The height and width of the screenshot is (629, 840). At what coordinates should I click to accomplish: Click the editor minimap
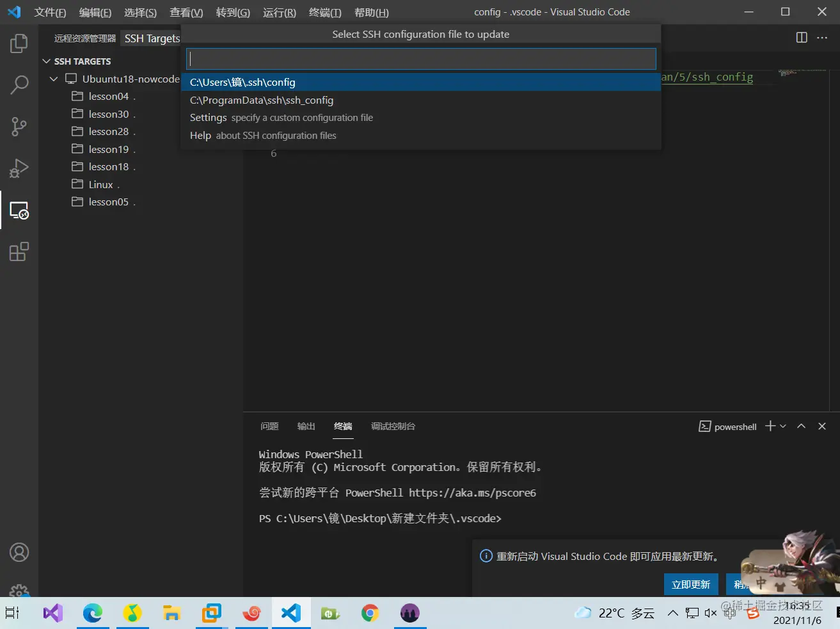[803, 73]
